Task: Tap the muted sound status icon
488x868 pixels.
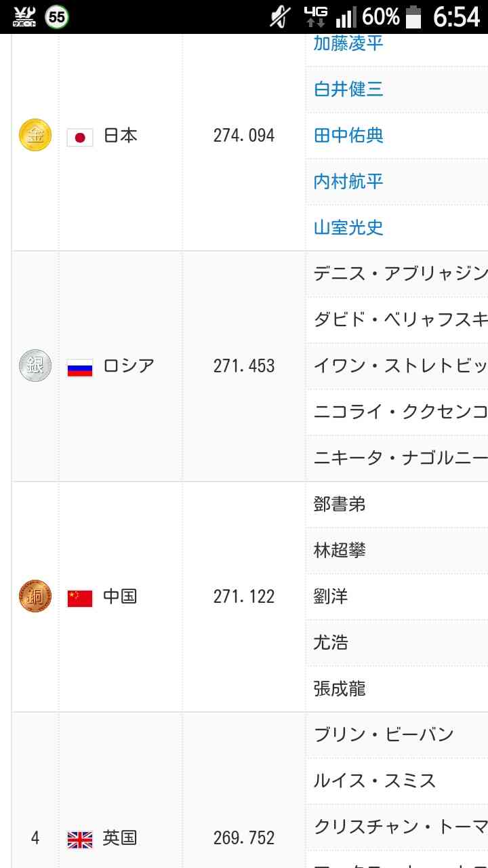Action: (280, 17)
